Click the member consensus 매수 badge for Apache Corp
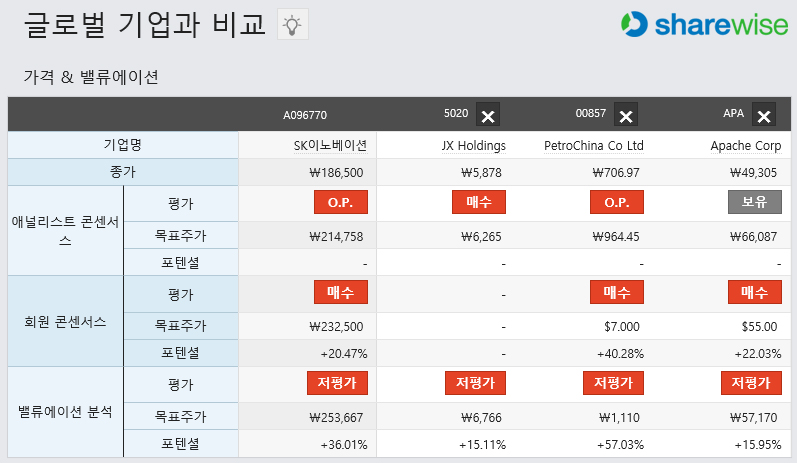This screenshot has height=463, width=797. click(755, 292)
